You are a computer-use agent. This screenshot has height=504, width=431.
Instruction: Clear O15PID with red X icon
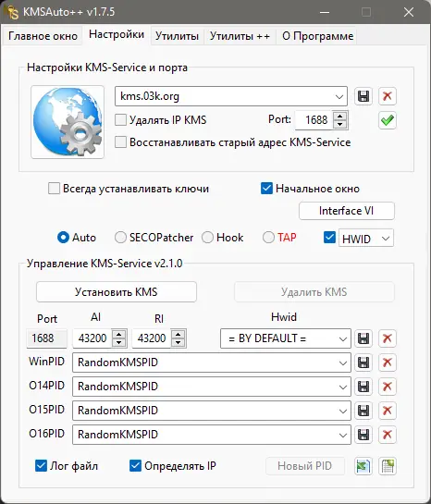[x=387, y=411]
